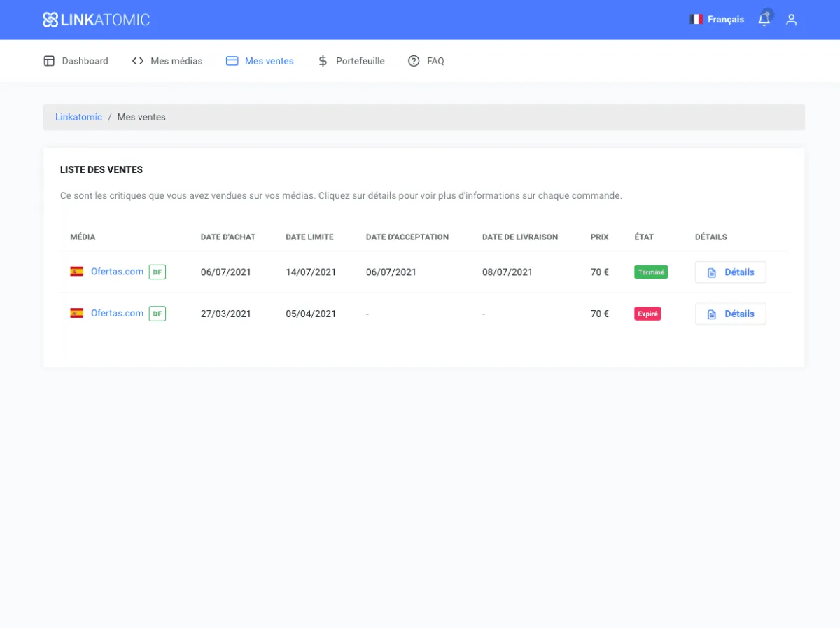Screen dimensions: 840x628
Task: Open Ofertas.com link in first row
Action: pos(117,272)
